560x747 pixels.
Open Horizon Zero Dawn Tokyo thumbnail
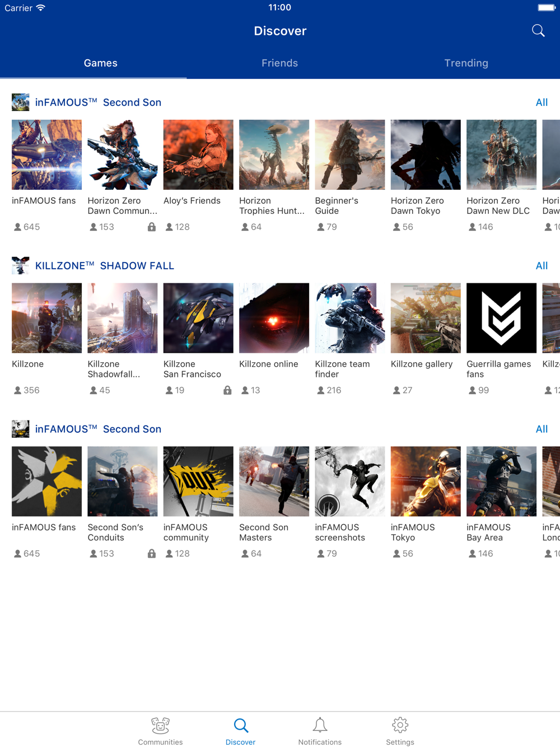426,155
